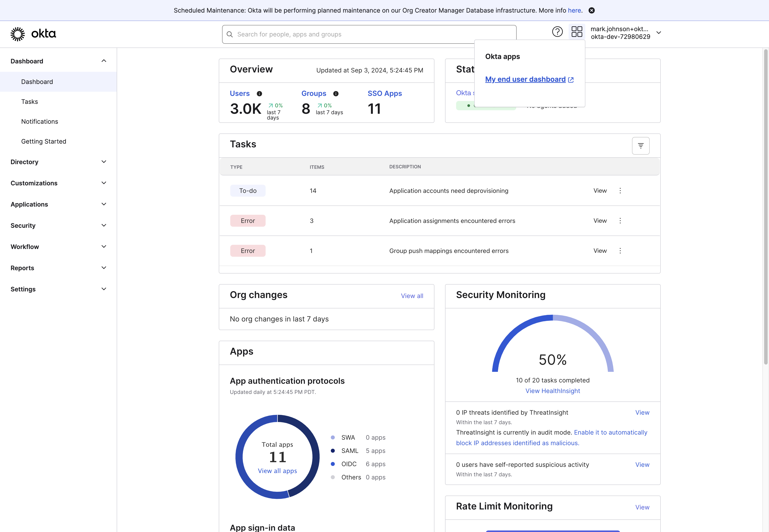
Task: Select Getting Started in the sidebar
Action: pos(58,141)
